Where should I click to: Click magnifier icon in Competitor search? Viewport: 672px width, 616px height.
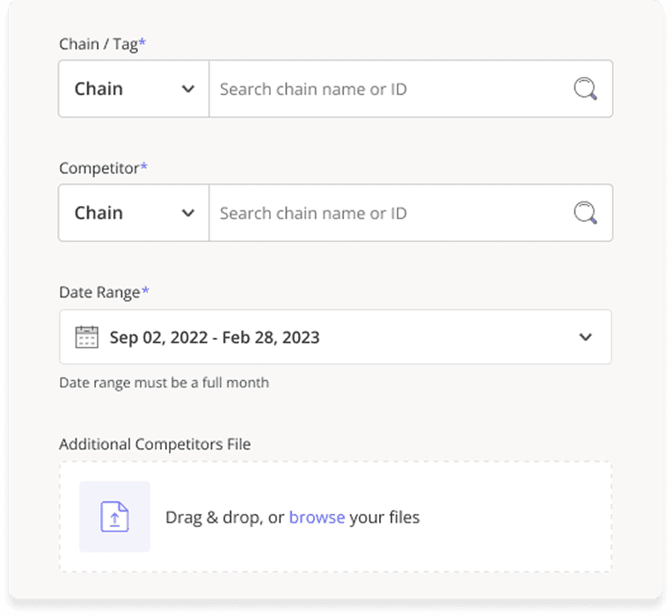click(x=585, y=213)
